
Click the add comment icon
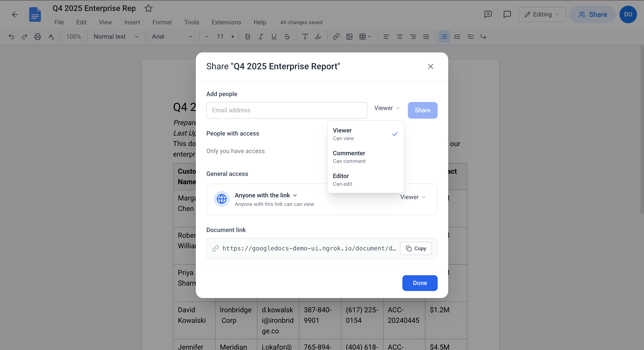(488, 14)
